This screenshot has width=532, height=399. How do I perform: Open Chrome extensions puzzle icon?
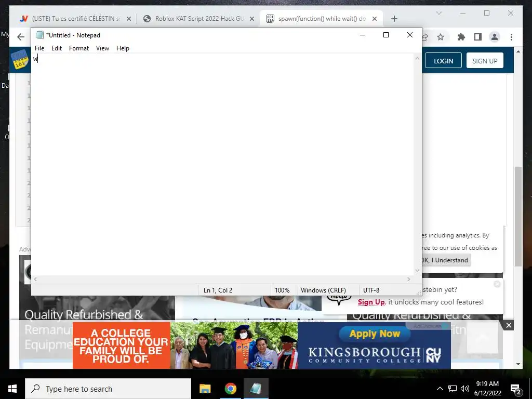461,37
